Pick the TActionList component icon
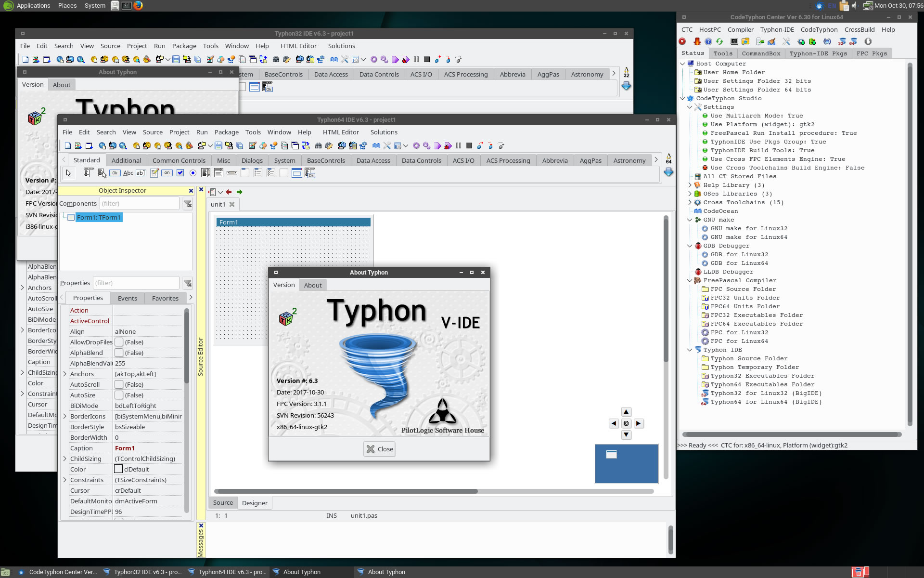The width and height of the screenshot is (924, 578). point(310,173)
